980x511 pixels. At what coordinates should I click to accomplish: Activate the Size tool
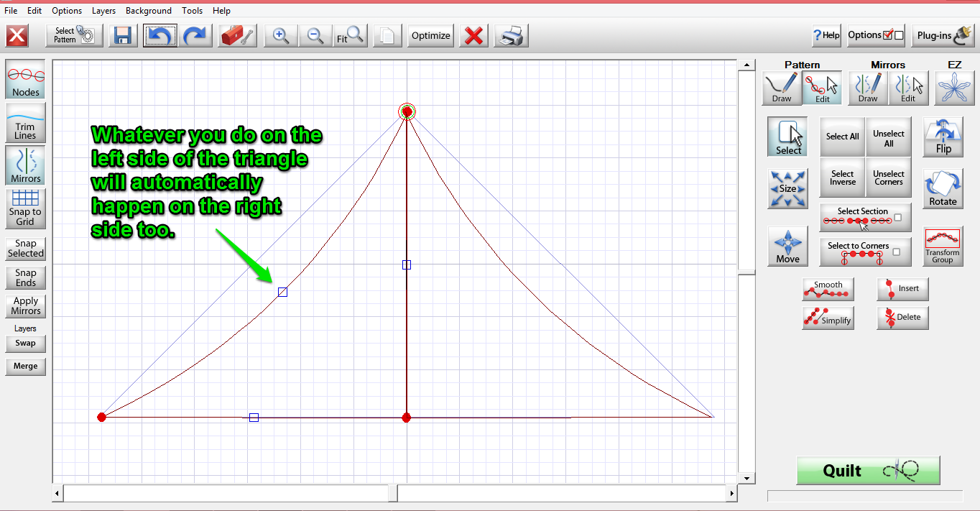click(788, 189)
